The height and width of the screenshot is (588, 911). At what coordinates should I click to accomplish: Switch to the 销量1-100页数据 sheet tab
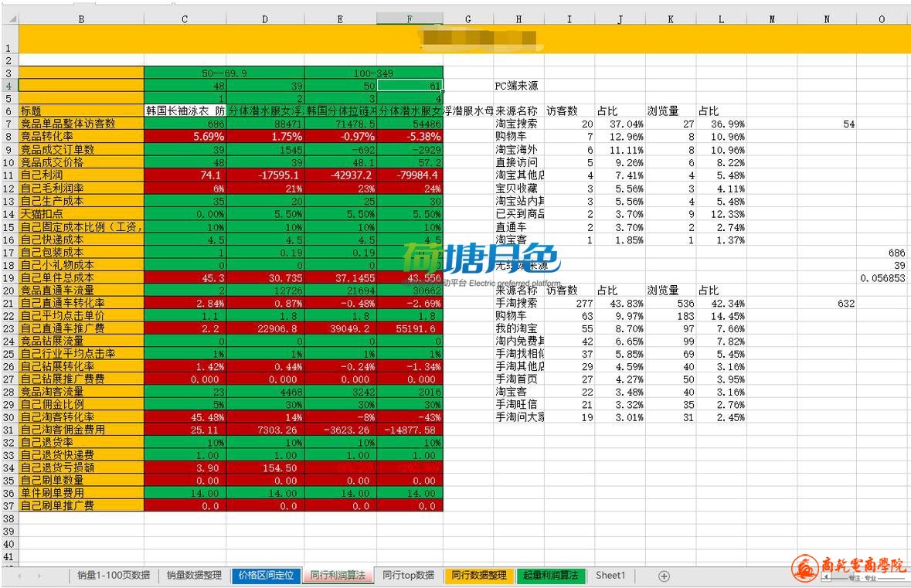coord(114,576)
